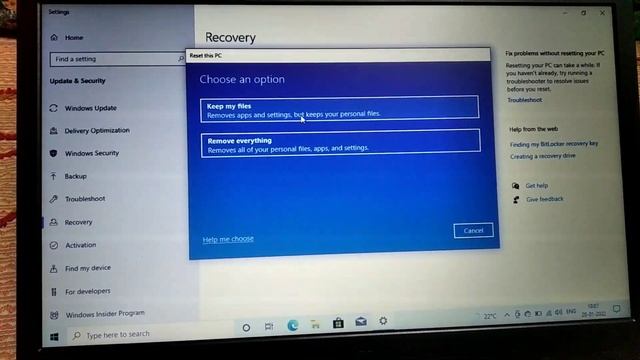This screenshot has height=360, width=640.
Task: Click Fix problems without resetting your PC
Action: pos(555,53)
